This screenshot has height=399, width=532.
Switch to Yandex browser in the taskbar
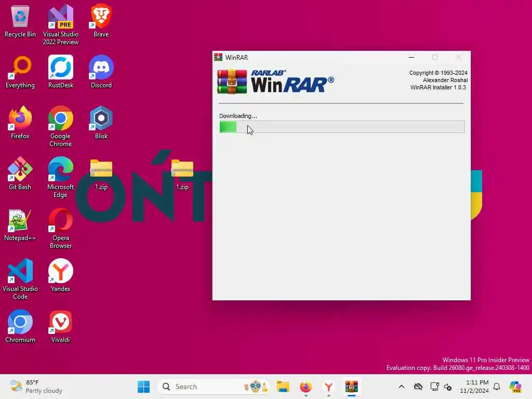328,387
